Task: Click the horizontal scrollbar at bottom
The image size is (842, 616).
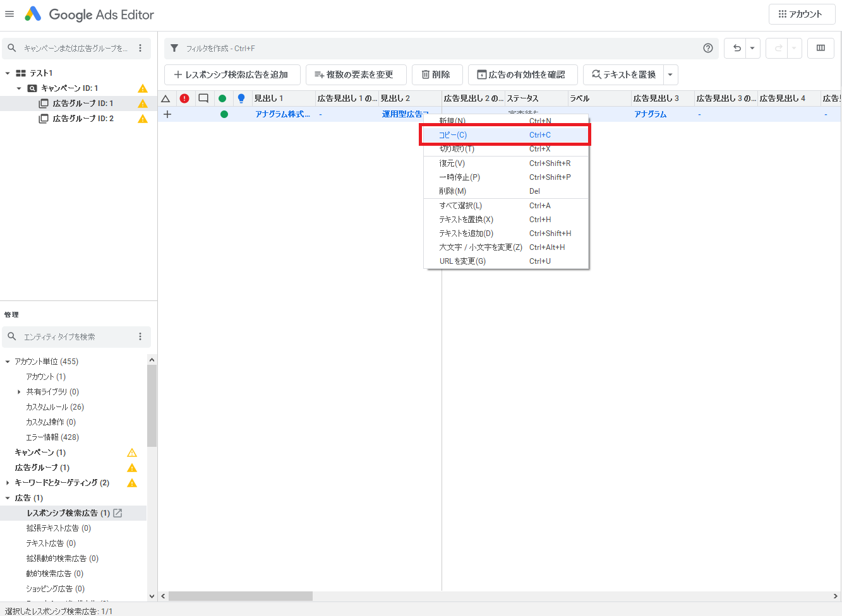Action: 241,596
